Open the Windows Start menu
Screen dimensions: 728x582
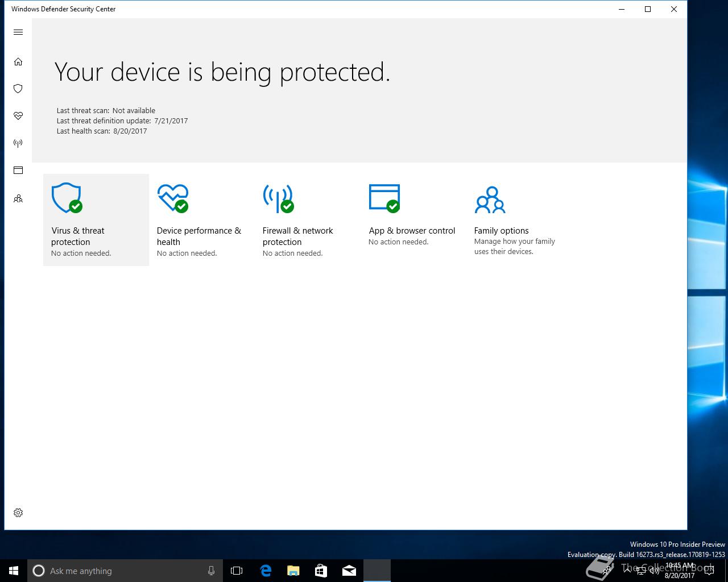click(14, 571)
